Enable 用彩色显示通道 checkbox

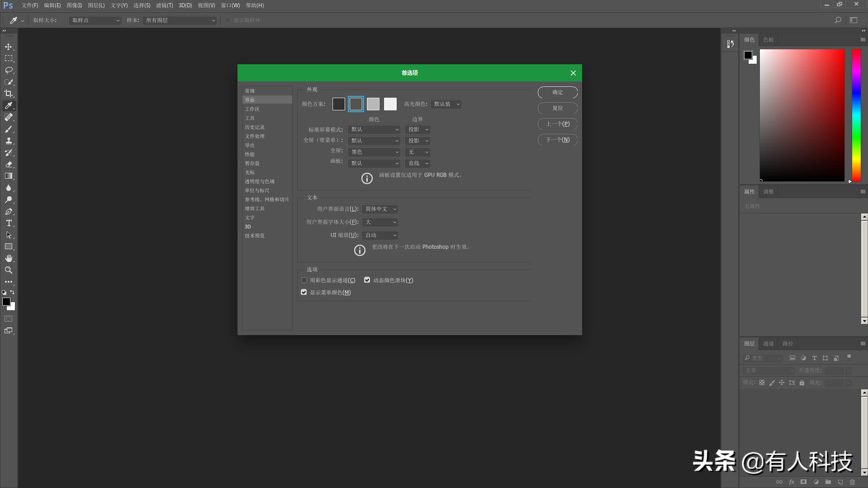[304, 280]
